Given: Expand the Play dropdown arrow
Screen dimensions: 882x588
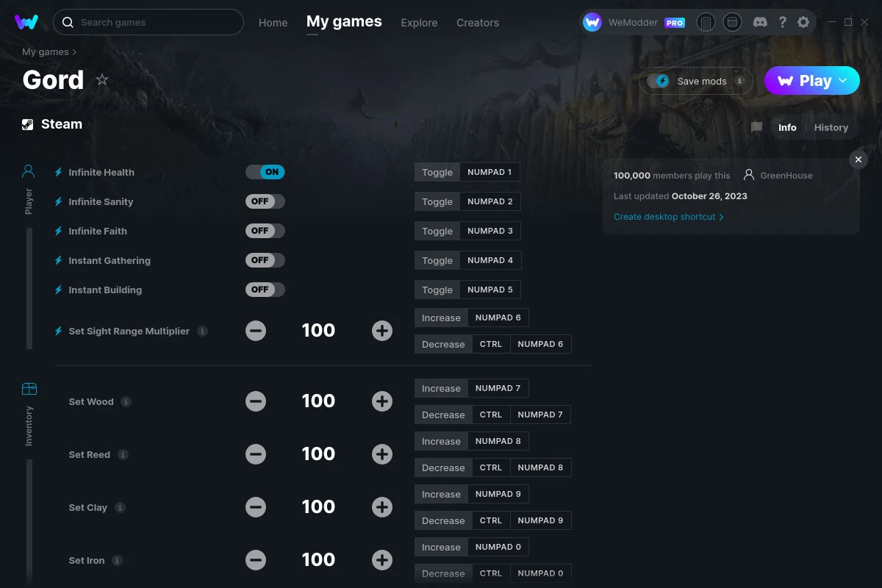Looking at the screenshot, I should (x=844, y=81).
